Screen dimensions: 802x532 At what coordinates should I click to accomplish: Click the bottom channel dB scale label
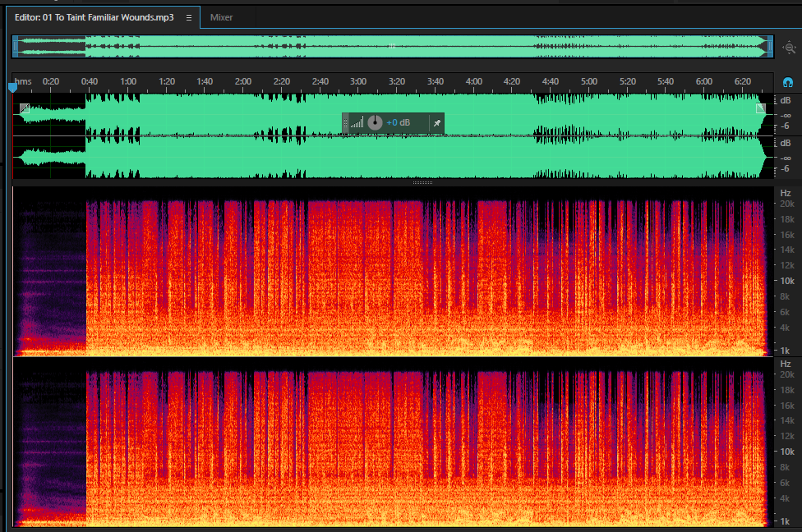pyautogui.click(x=785, y=143)
